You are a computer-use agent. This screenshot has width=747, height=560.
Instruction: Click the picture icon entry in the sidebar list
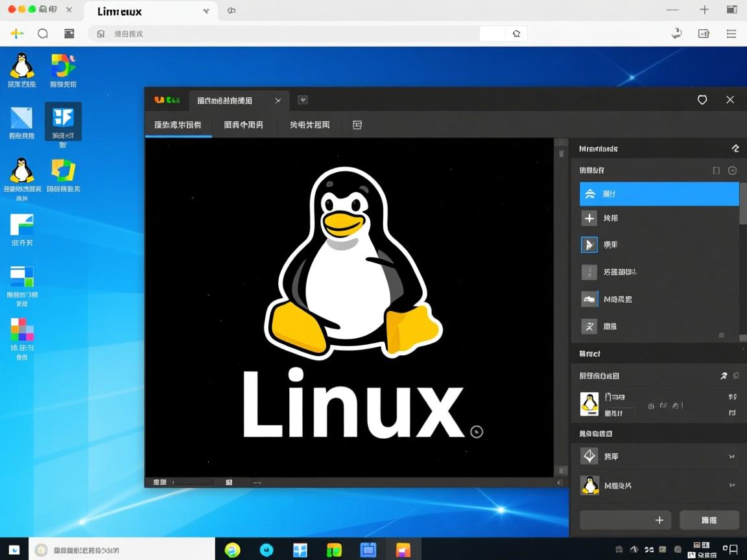coord(589,299)
